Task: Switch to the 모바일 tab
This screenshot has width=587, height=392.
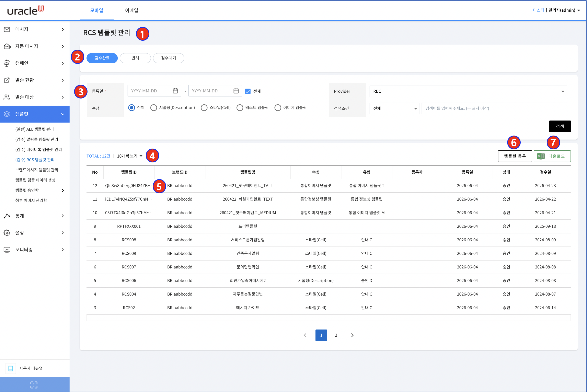Action: pos(96,10)
